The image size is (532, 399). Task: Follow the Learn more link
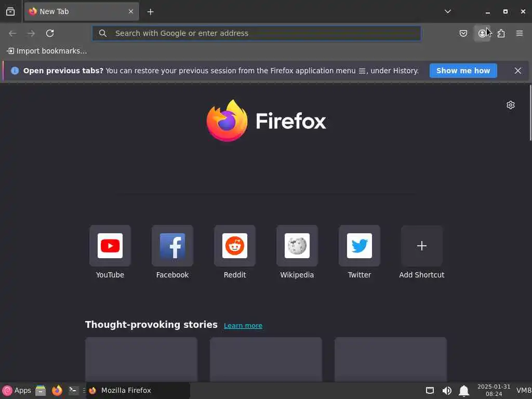(x=243, y=326)
